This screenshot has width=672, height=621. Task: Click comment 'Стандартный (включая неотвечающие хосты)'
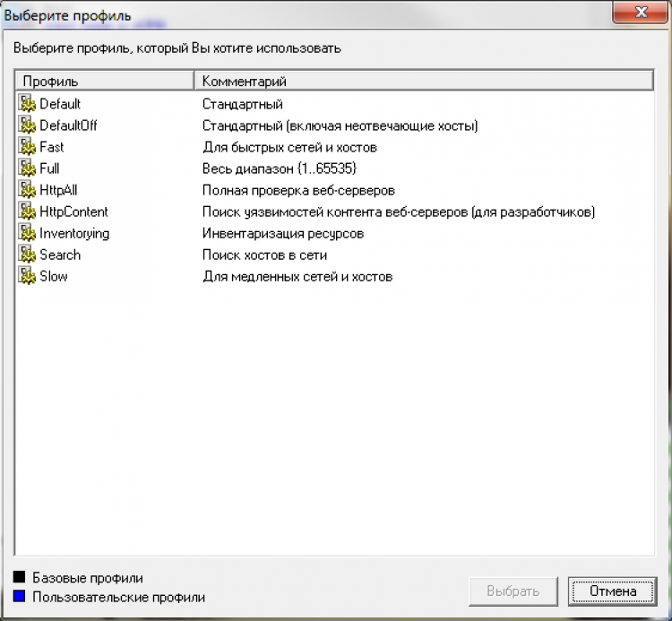click(x=340, y=126)
